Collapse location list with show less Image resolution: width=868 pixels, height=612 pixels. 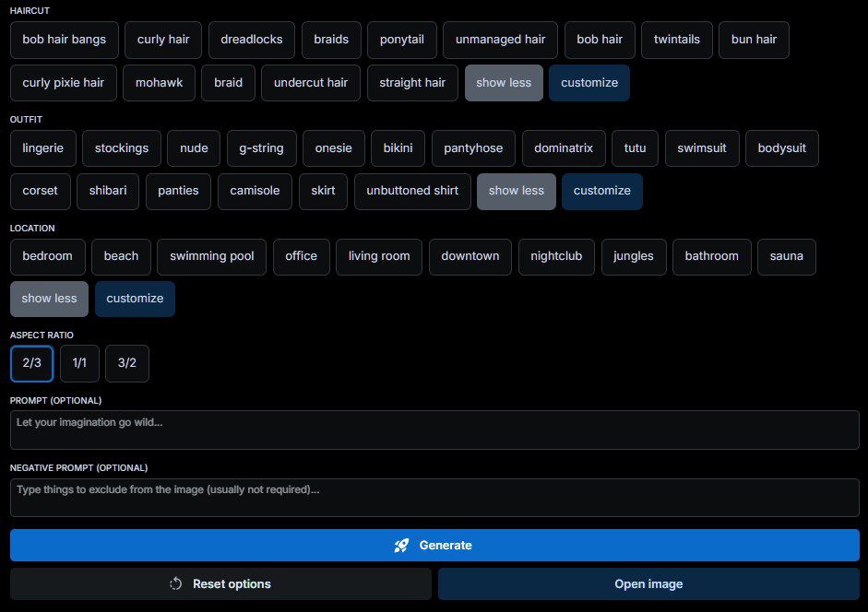(x=49, y=299)
